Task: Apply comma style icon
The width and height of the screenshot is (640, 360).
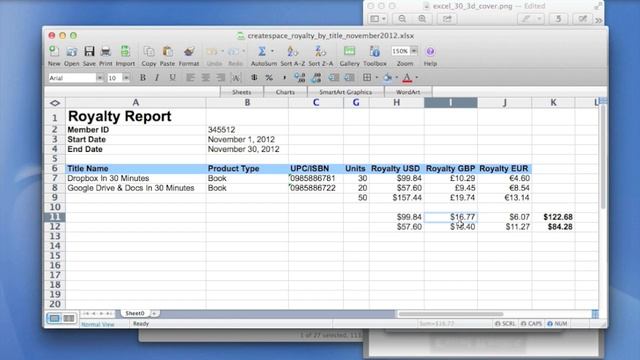Action: [x=284, y=78]
